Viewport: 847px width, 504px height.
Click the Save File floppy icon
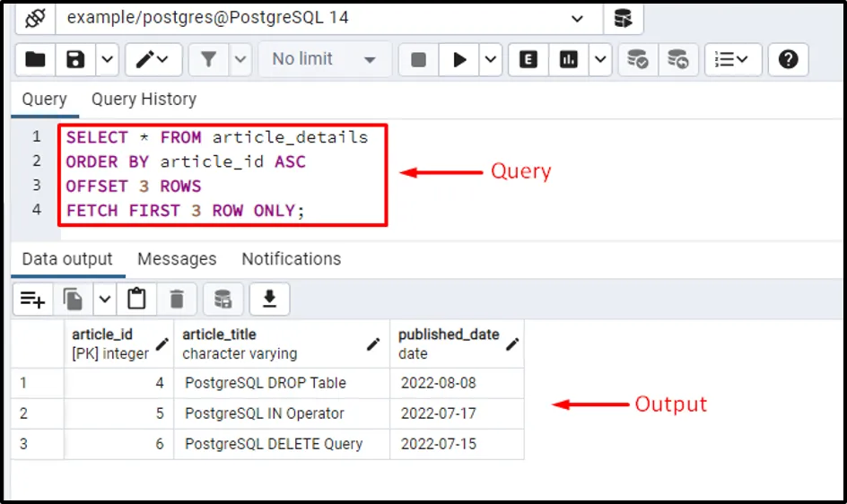point(75,59)
